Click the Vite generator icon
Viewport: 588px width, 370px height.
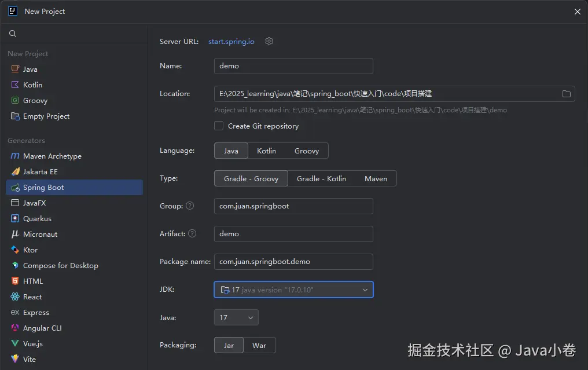[15, 359]
